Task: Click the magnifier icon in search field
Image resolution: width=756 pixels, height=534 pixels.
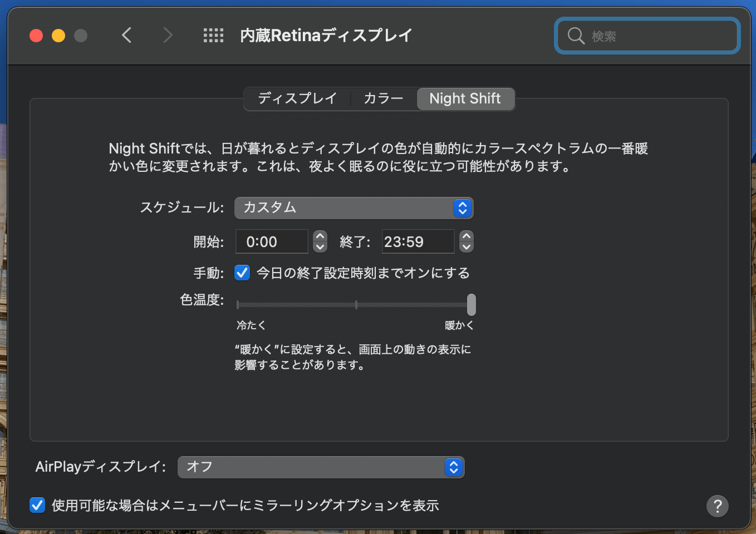Action: 576,36
